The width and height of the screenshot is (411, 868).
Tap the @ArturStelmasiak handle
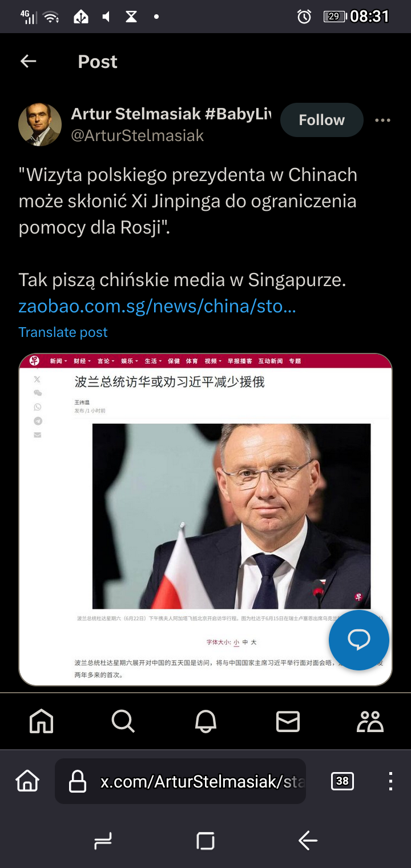click(x=137, y=135)
